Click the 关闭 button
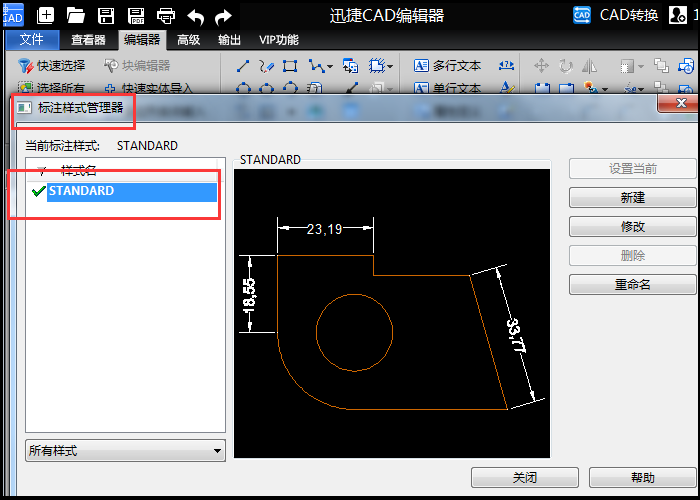Screen dimensions: 700x500 tap(525, 478)
